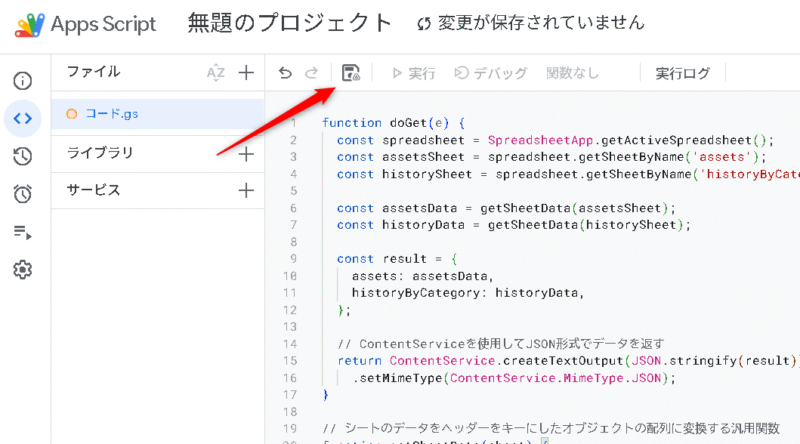Click the デバッグ debug button
800x444 pixels.
[491, 73]
